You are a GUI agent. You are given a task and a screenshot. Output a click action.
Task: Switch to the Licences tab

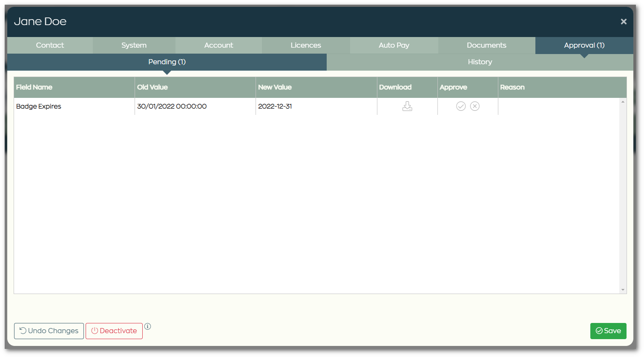tap(305, 45)
